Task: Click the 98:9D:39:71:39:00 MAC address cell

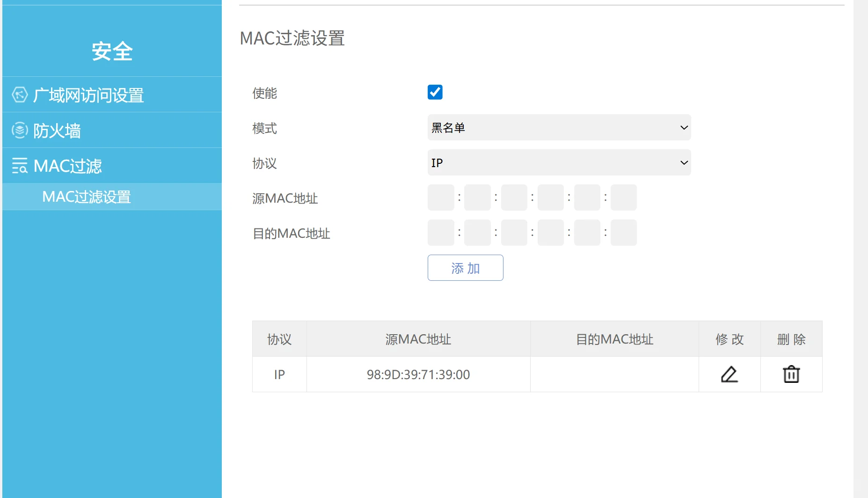Action: 418,374
